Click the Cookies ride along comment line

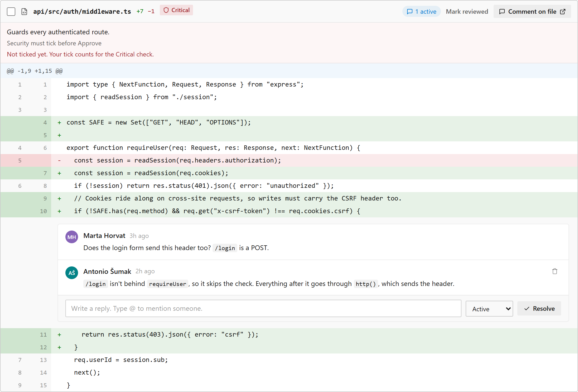pyautogui.click(x=289, y=198)
